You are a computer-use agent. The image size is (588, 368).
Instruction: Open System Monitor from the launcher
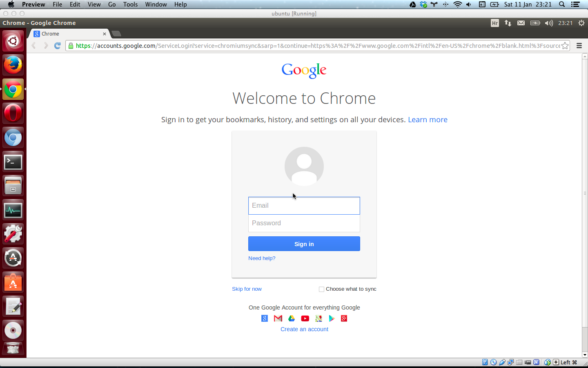13,210
